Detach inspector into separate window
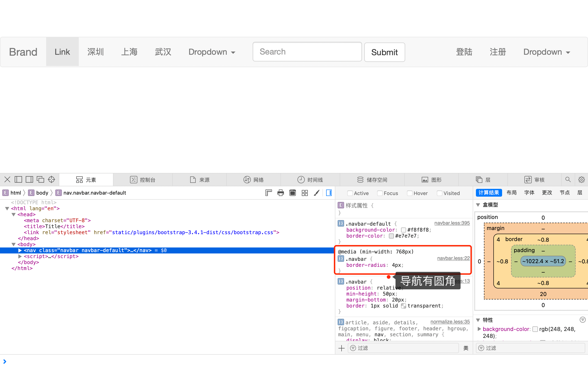 pyautogui.click(x=40, y=180)
